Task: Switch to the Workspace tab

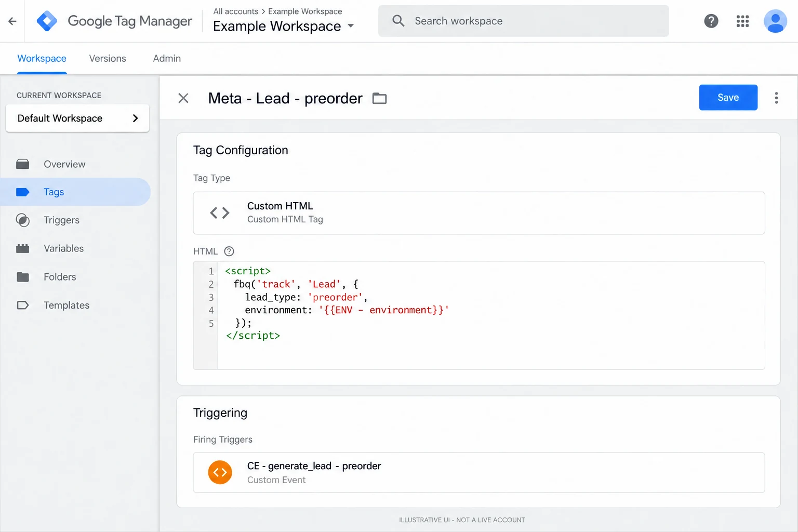Action: click(x=42, y=59)
